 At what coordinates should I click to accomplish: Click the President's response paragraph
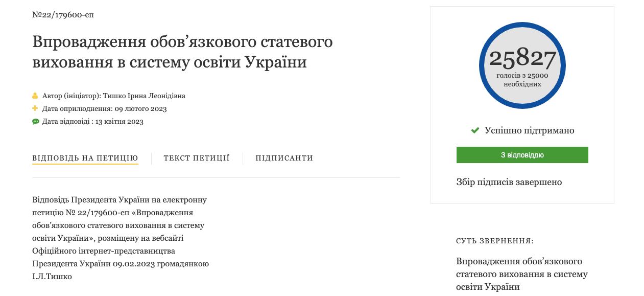[121, 238]
